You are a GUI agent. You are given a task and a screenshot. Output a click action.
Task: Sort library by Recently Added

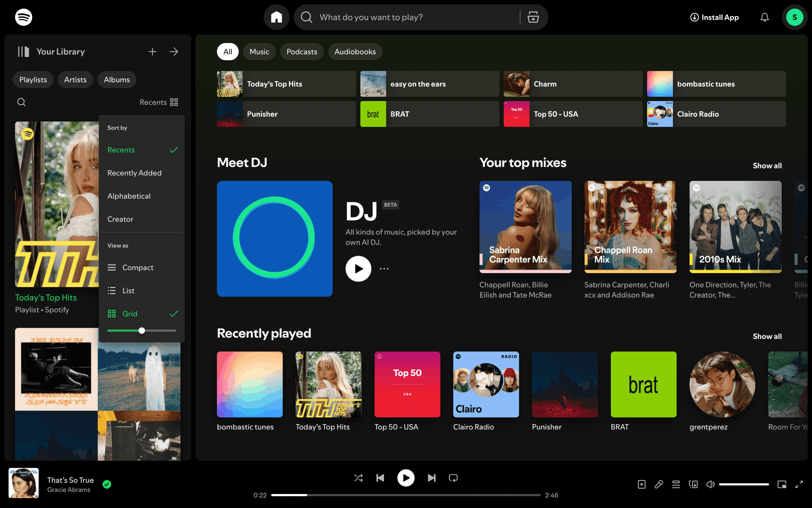142,173
